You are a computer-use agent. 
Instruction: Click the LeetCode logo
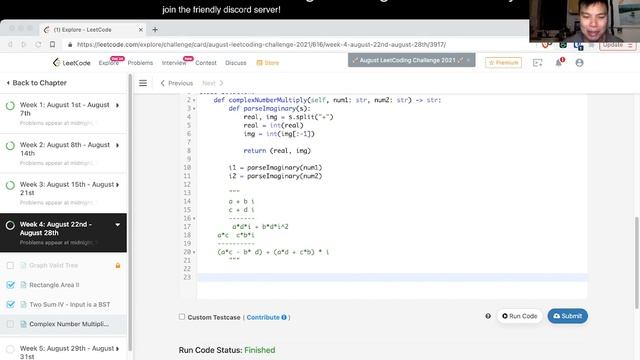71,62
